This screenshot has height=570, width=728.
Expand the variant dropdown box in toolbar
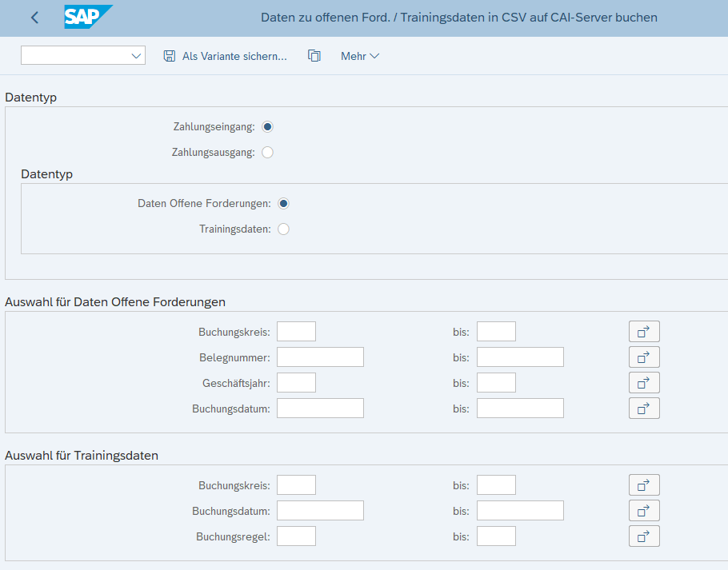tap(135, 56)
